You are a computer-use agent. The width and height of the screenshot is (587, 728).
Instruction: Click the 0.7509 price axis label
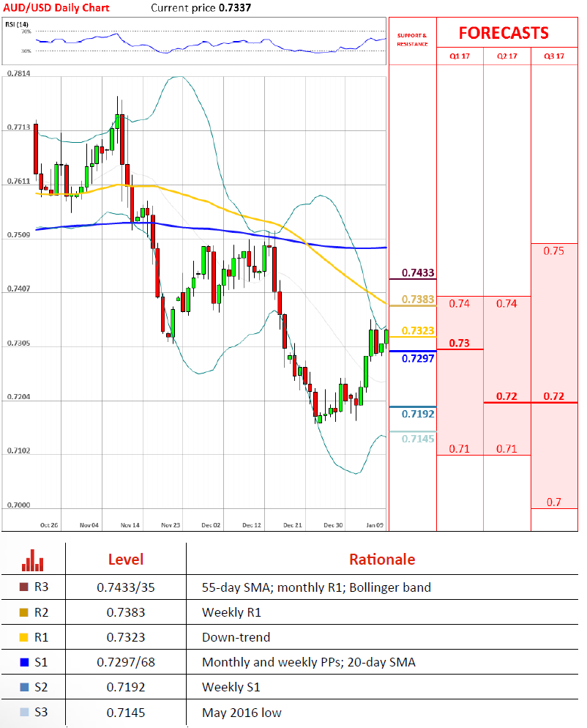pos(18,235)
